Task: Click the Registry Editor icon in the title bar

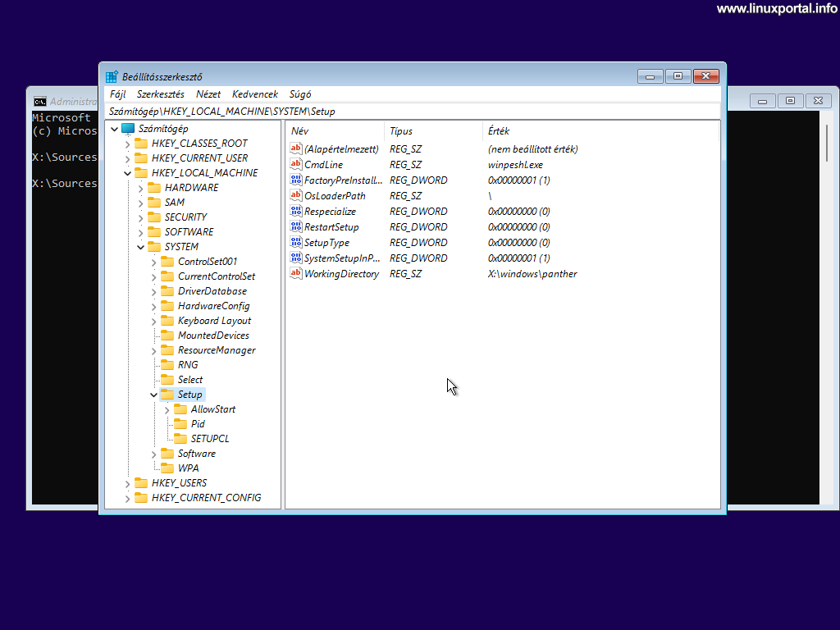Action: click(111, 75)
